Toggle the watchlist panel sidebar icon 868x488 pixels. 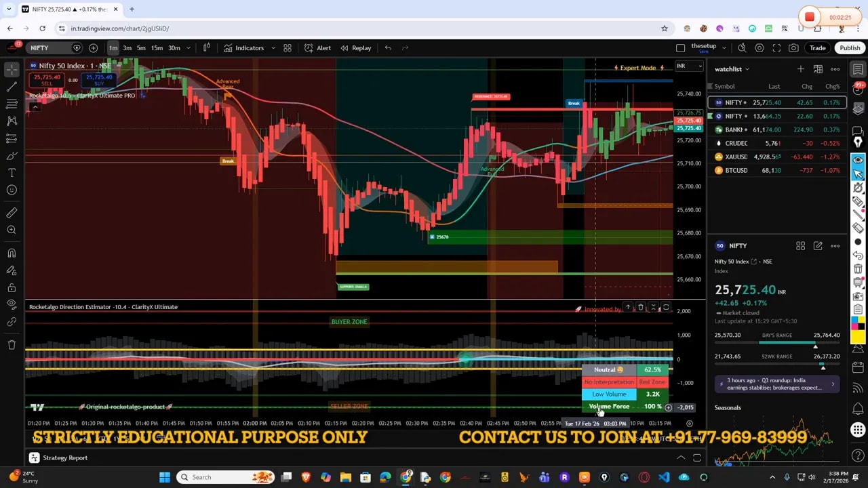tap(858, 69)
